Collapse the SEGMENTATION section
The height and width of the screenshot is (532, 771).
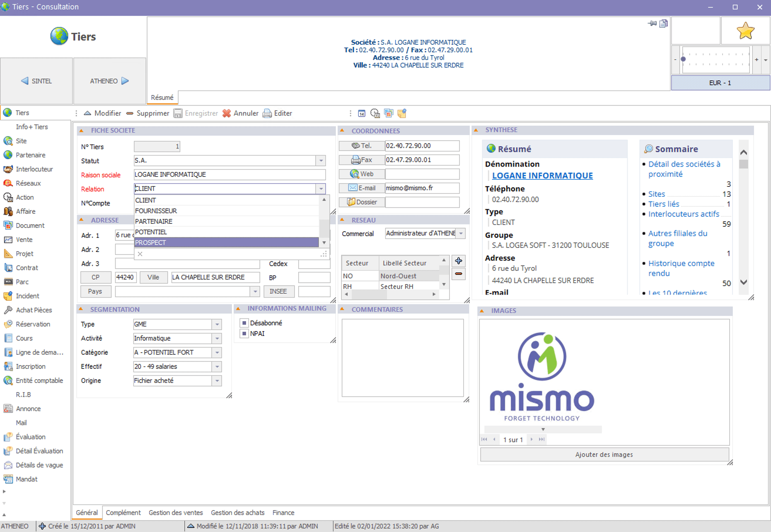pos(81,309)
